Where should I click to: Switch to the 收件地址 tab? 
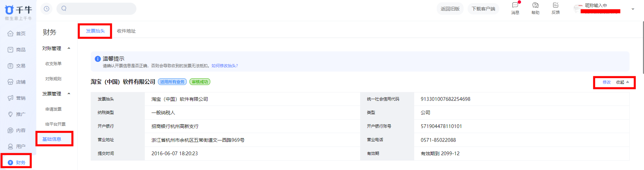point(126,31)
